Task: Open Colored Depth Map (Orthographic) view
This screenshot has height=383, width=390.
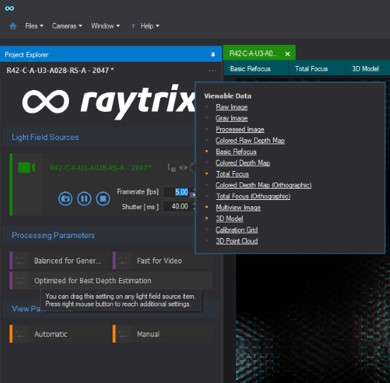Action: (263, 185)
